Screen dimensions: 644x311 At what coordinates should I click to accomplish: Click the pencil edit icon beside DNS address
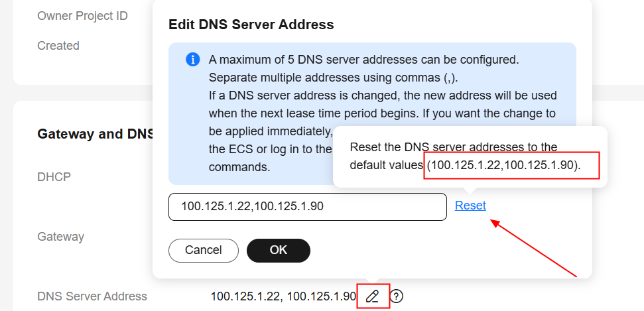point(373,296)
